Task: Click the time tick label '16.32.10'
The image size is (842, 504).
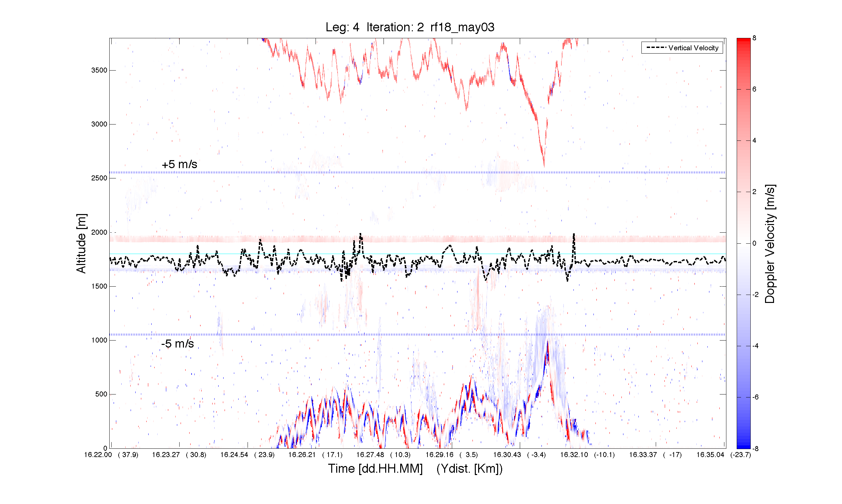Action: 574,455
